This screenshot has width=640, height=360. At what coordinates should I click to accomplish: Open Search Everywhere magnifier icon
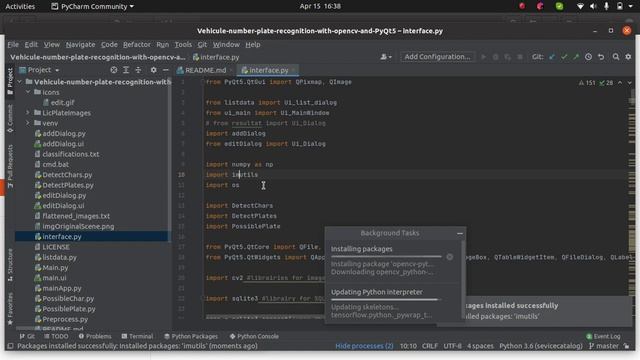point(616,57)
